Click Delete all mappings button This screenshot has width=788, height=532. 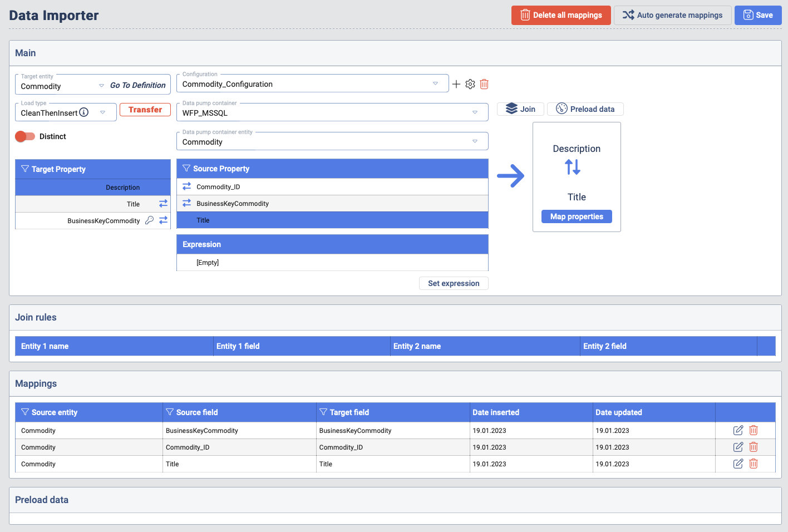[x=561, y=15]
